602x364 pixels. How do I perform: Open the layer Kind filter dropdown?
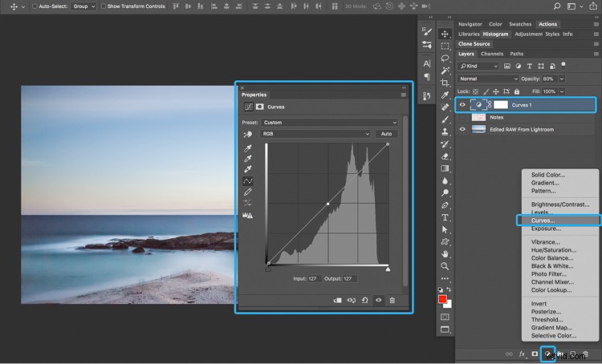(x=478, y=66)
